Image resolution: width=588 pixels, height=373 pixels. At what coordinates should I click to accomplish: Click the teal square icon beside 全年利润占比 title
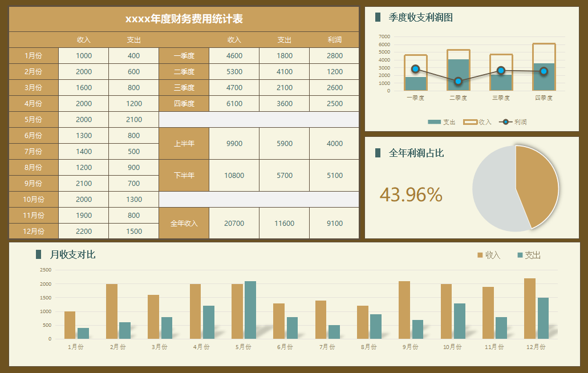coord(378,152)
